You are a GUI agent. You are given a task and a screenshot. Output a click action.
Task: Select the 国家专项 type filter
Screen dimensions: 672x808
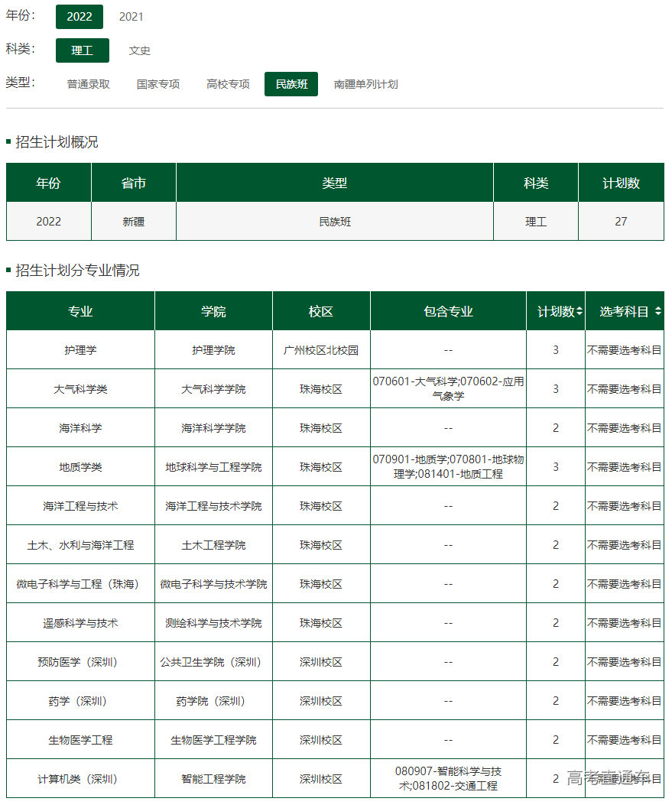(x=157, y=84)
